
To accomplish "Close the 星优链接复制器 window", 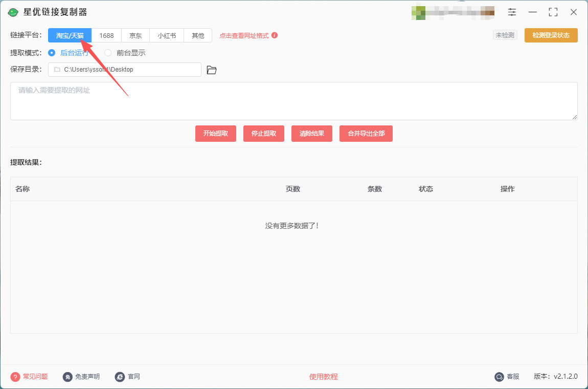I will point(573,12).
